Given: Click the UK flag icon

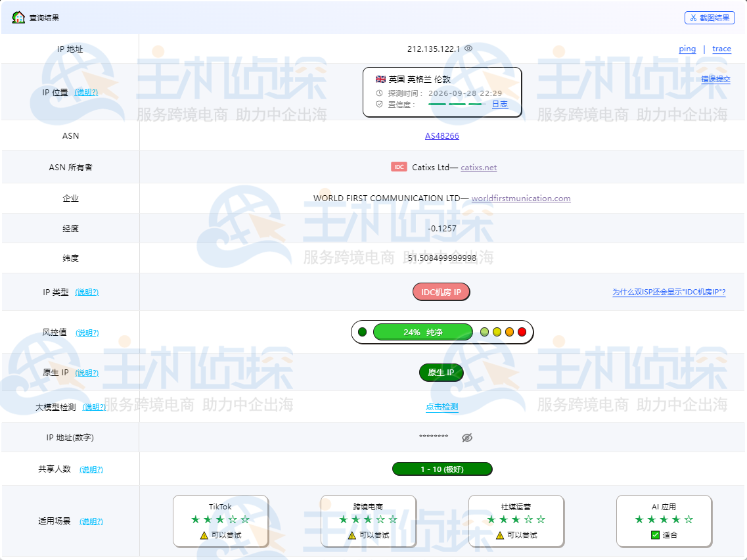Looking at the screenshot, I should [380, 79].
